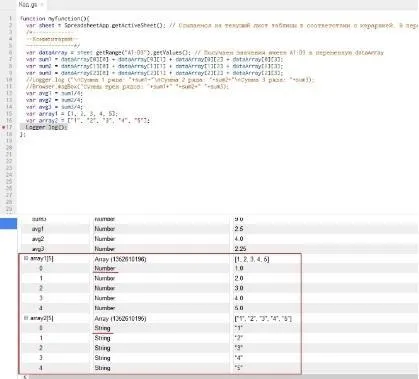Click line number 12 in the gutter
Viewport: 419px width, 379px height.
click(9, 93)
